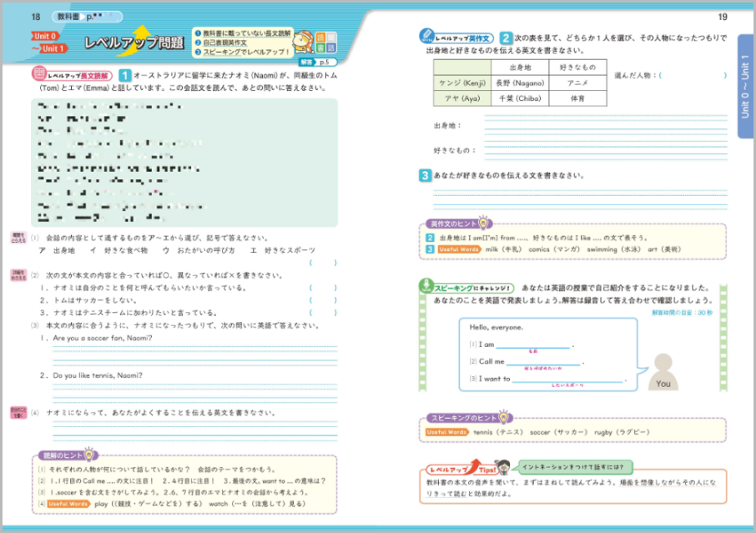
Task: Click the lightbulb on 英作文のヒント
Action: tap(483, 223)
